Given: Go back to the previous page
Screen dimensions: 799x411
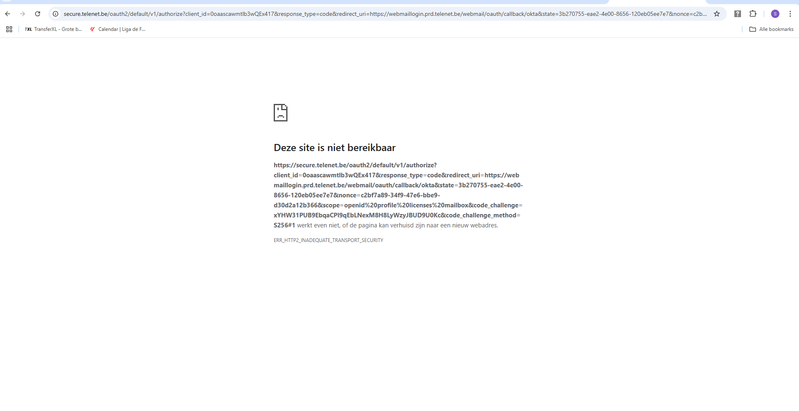Looking at the screenshot, I should coord(8,14).
